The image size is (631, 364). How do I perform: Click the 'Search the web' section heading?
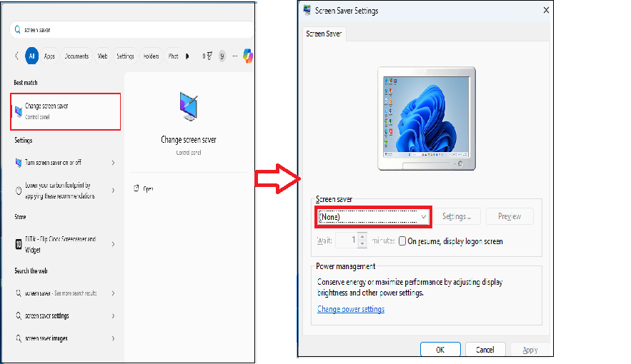(31, 271)
